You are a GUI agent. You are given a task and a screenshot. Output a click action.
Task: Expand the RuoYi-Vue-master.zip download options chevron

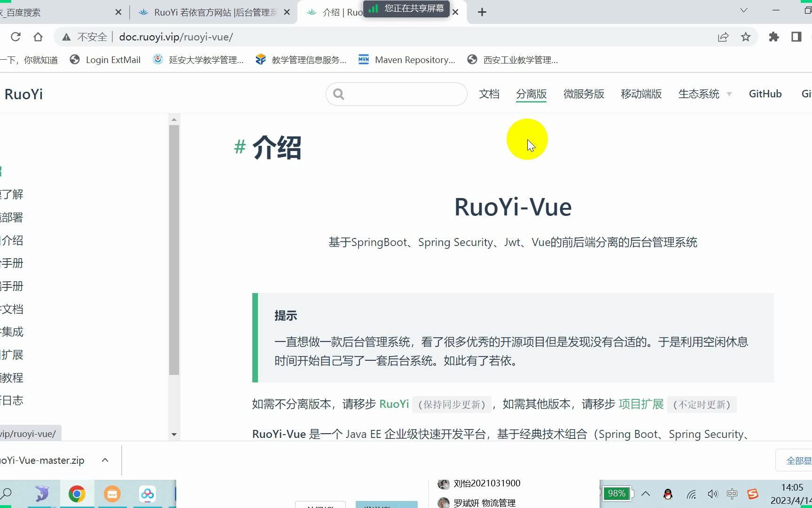(x=105, y=460)
